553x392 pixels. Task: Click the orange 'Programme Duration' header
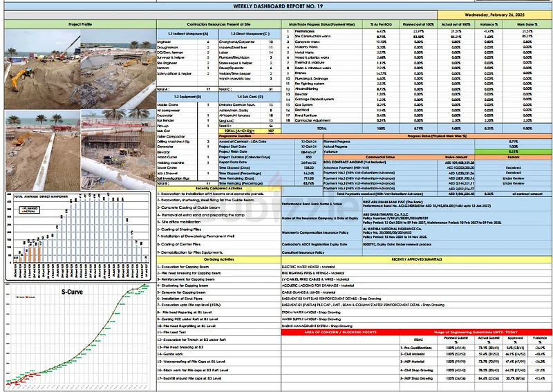271,136
